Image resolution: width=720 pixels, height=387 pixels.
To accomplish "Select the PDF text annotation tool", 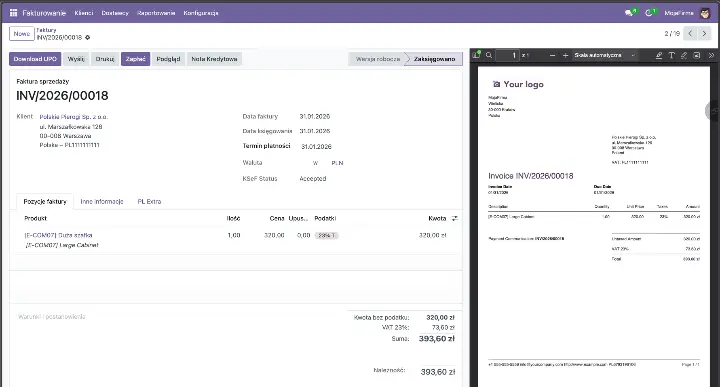I will [x=671, y=55].
